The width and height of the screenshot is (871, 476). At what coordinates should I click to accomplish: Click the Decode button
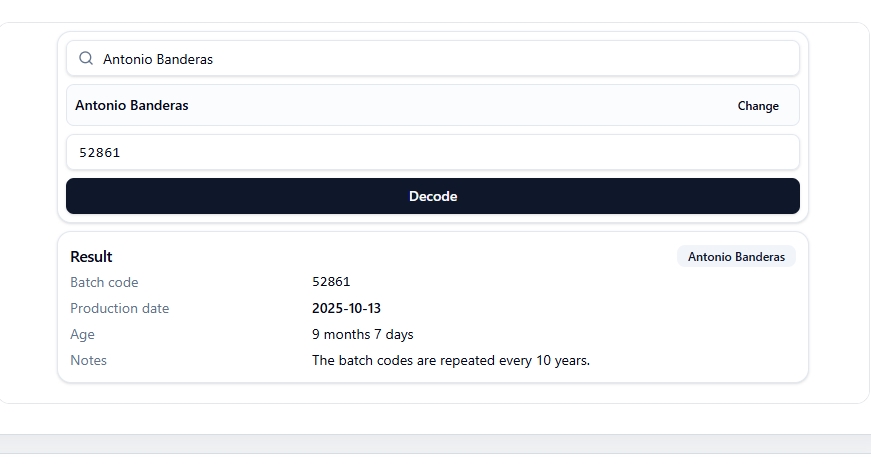click(433, 196)
